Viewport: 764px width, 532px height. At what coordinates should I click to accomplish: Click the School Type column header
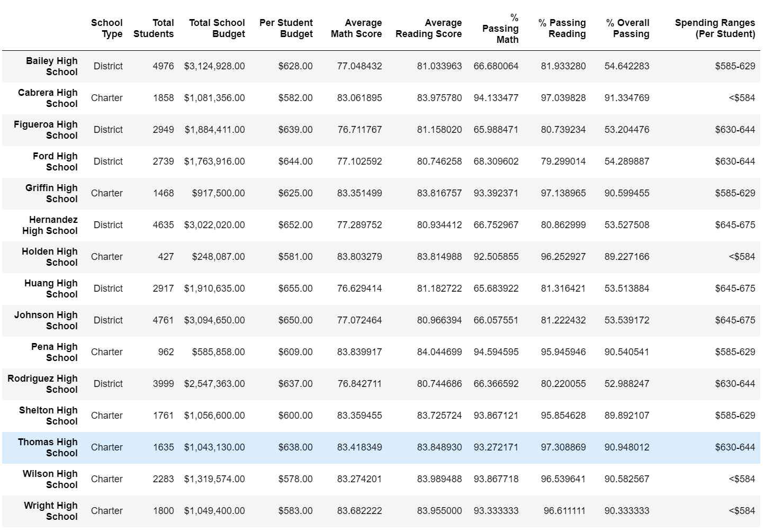(106, 29)
